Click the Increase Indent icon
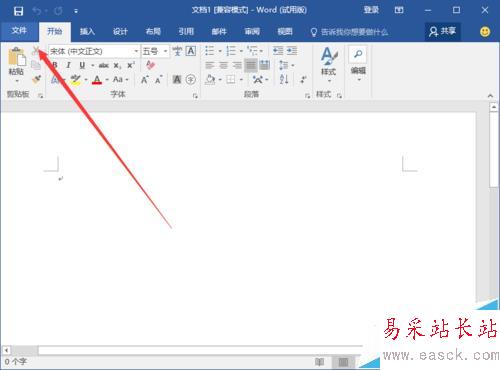The height and width of the screenshot is (370, 500). pyautogui.click(x=292, y=51)
